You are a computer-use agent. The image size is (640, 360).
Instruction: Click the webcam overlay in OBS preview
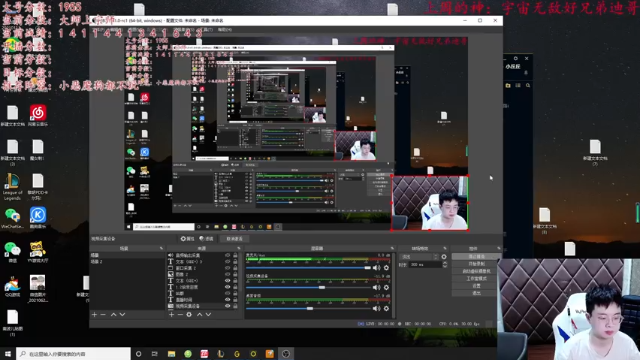(x=429, y=203)
